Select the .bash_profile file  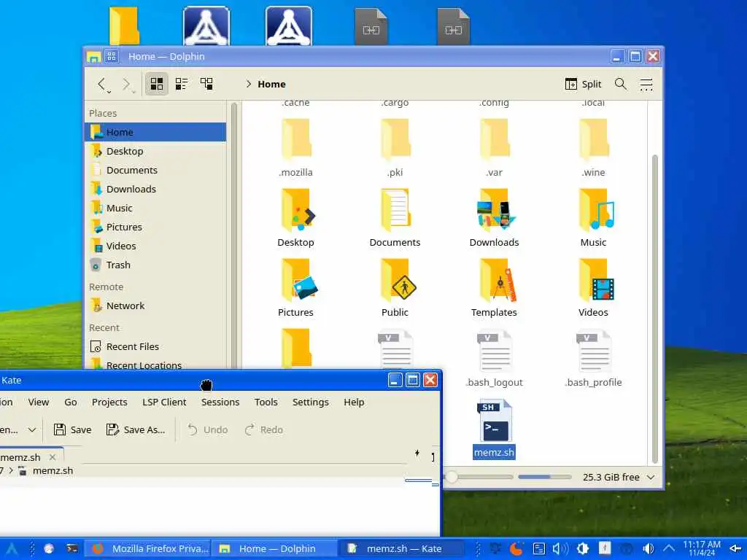point(593,358)
